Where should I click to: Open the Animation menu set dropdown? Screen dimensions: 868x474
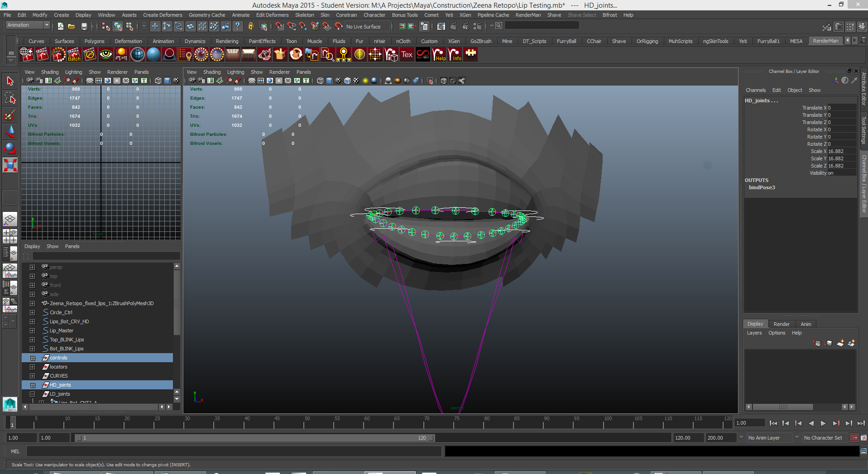28,25
